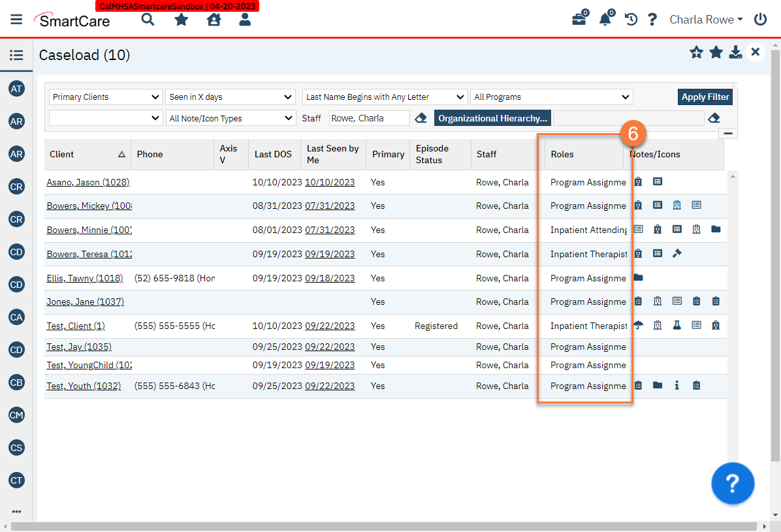Expand the Last Name Begins with Any Letter dropdown
Viewport: 781px width, 532px height.
click(385, 97)
